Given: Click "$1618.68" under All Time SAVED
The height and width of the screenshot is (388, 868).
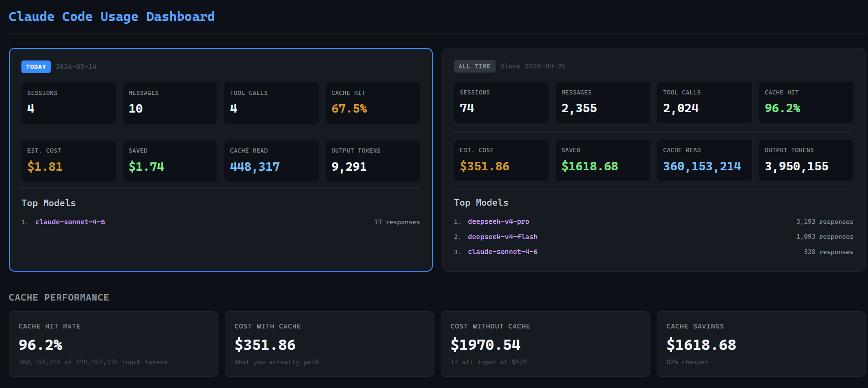Looking at the screenshot, I should (x=590, y=166).
